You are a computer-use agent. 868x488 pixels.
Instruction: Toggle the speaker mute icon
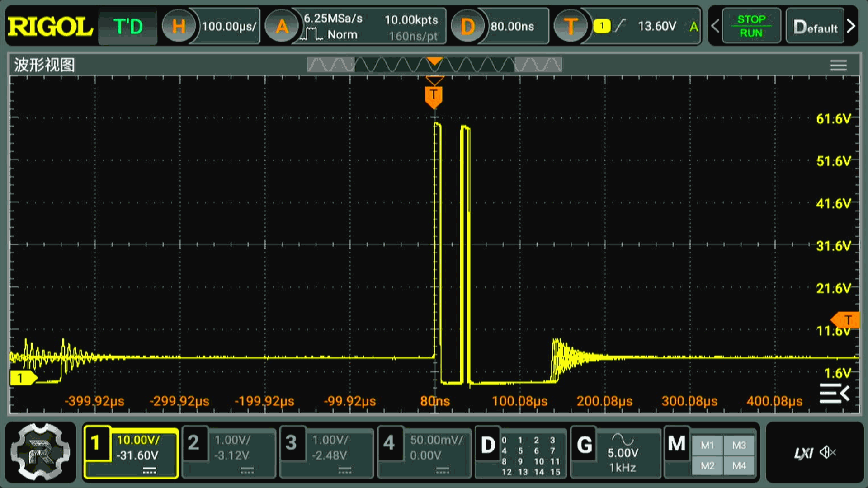click(x=828, y=452)
